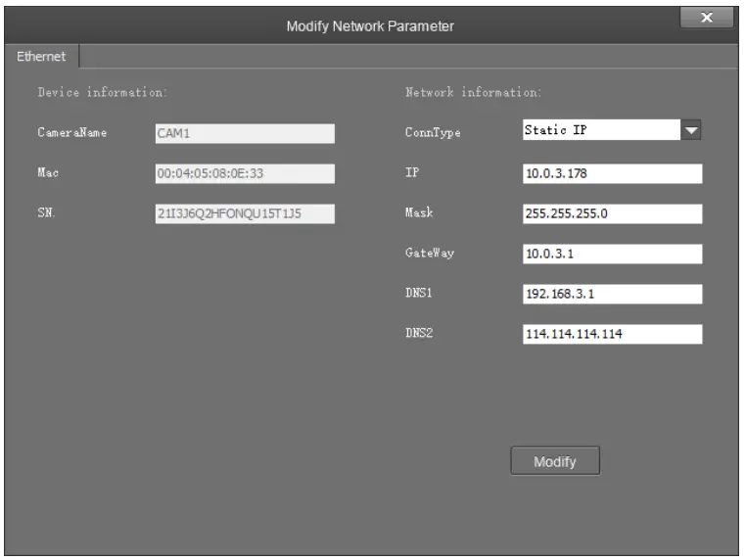
Task: Click the IP label
Action: coord(412,172)
